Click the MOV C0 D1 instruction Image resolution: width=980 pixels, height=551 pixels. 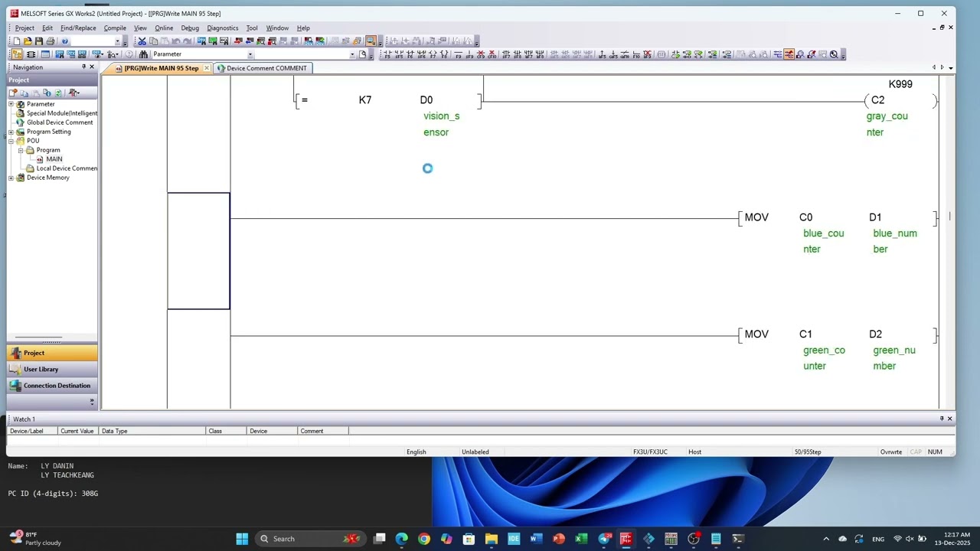838,217
